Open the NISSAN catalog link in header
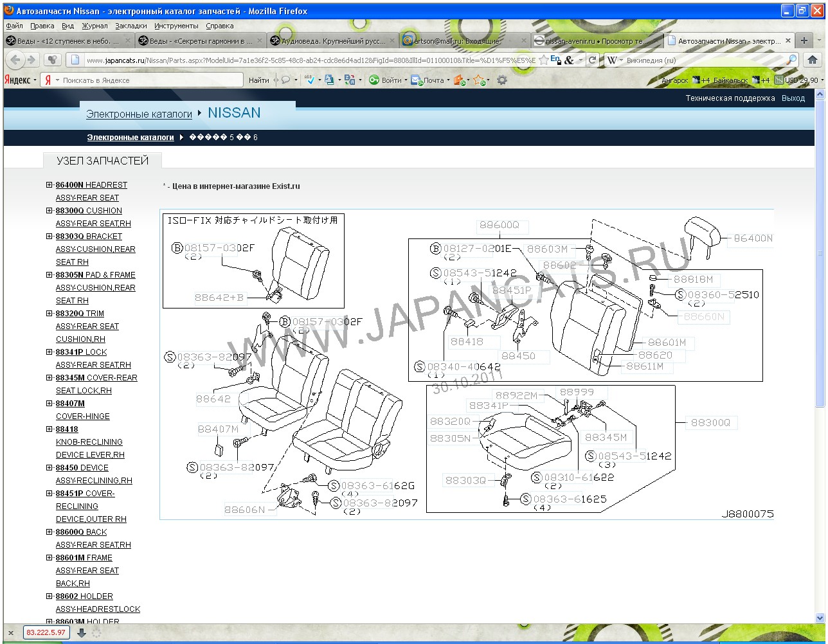 tap(234, 113)
